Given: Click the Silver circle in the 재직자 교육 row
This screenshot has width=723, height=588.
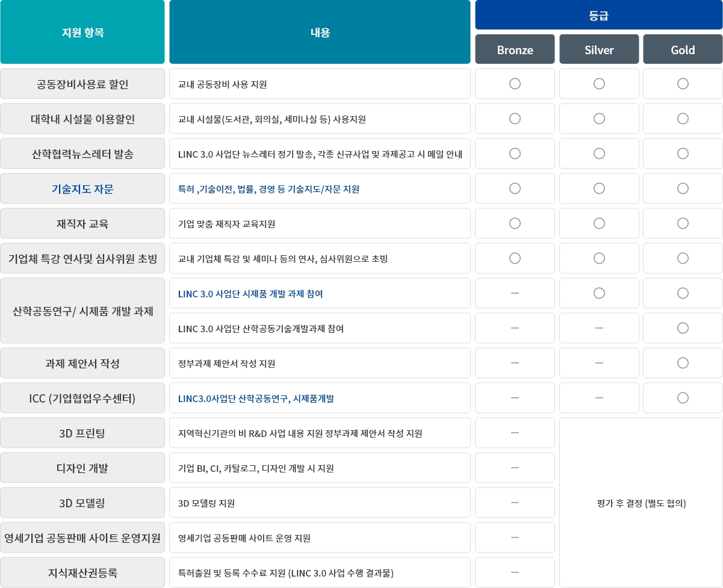Looking at the screenshot, I should pyautogui.click(x=599, y=223).
